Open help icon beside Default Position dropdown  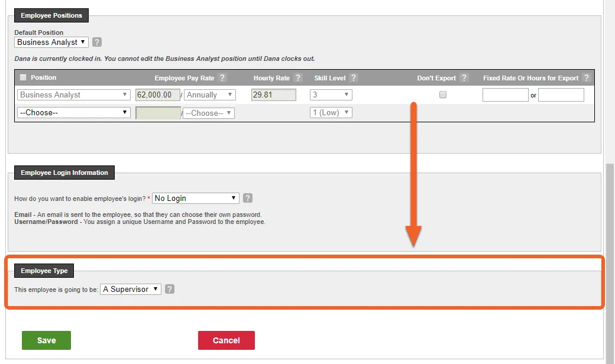[97, 42]
